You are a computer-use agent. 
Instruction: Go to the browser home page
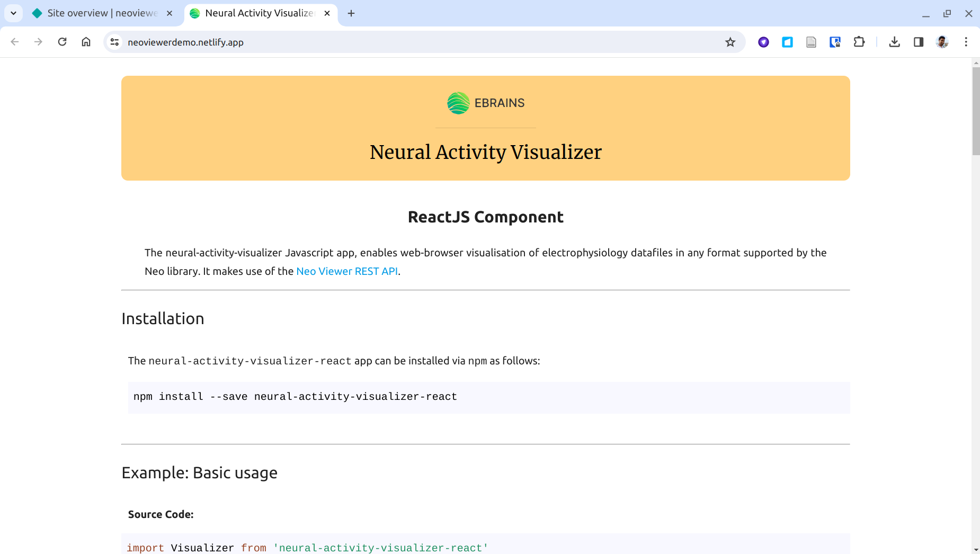coord(86,42)
